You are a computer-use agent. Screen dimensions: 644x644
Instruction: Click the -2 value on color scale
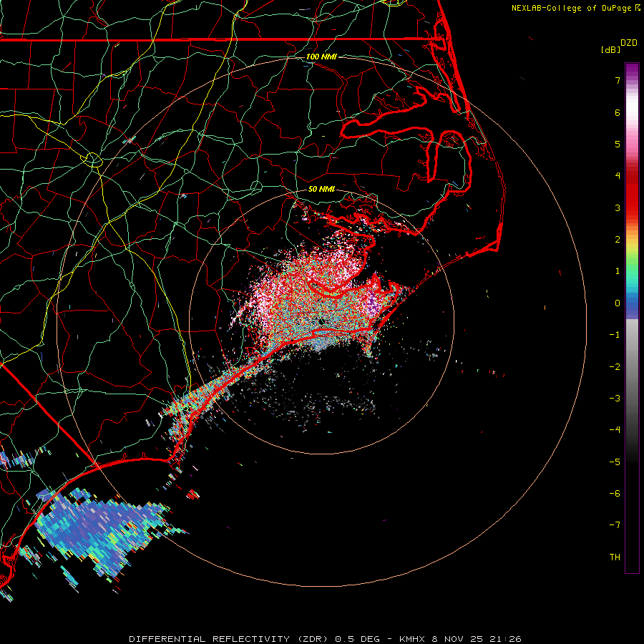point(615,366)
